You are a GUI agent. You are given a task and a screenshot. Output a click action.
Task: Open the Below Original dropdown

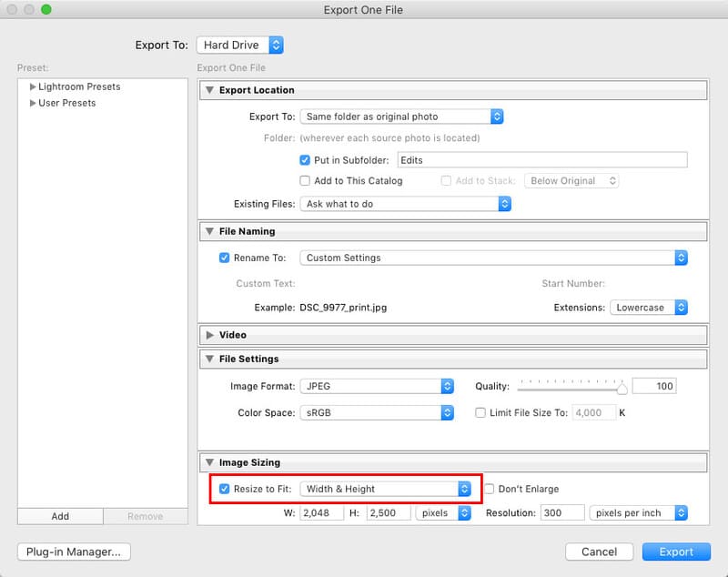(571, 180)
